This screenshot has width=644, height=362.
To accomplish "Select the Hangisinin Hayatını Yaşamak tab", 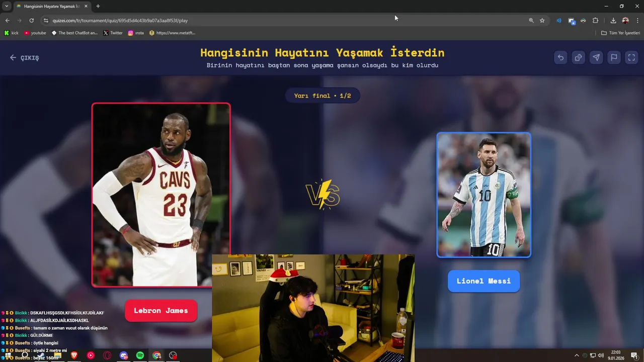I will 51,6.
